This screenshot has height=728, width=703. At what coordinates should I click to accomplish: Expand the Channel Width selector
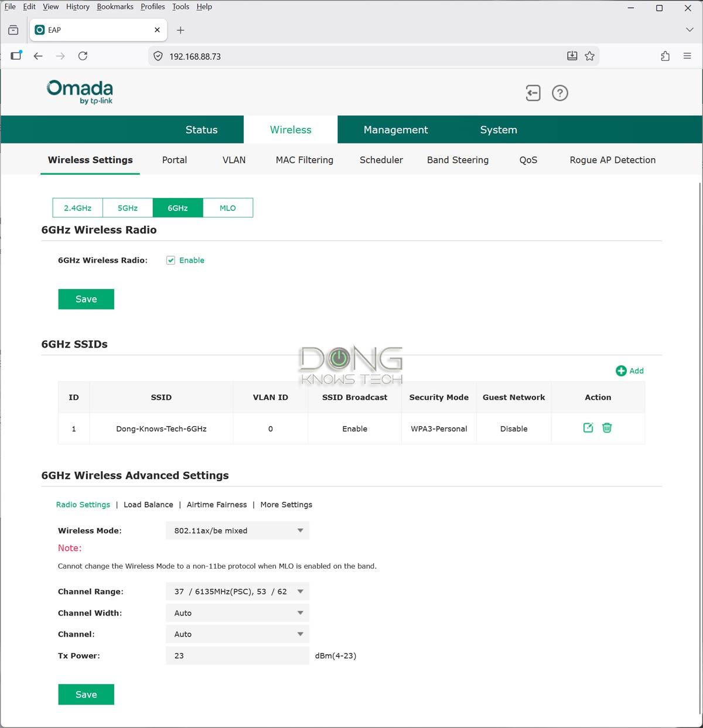[x=237, y=613]
